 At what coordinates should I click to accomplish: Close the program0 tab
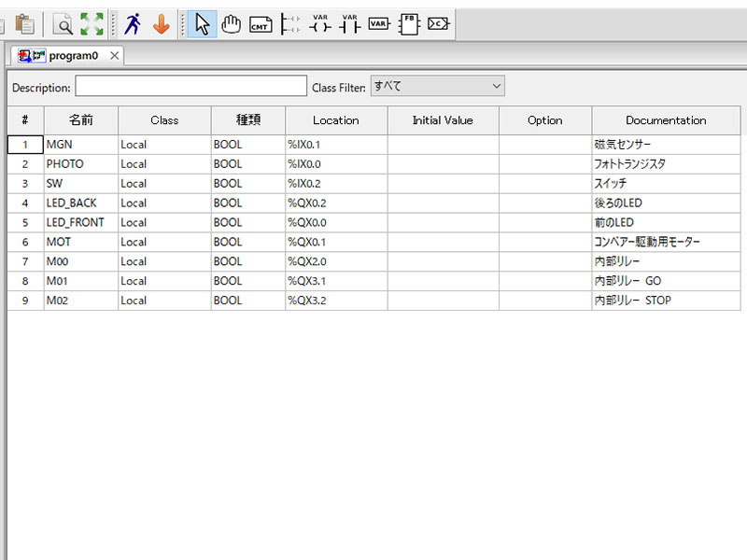point(114,56)
